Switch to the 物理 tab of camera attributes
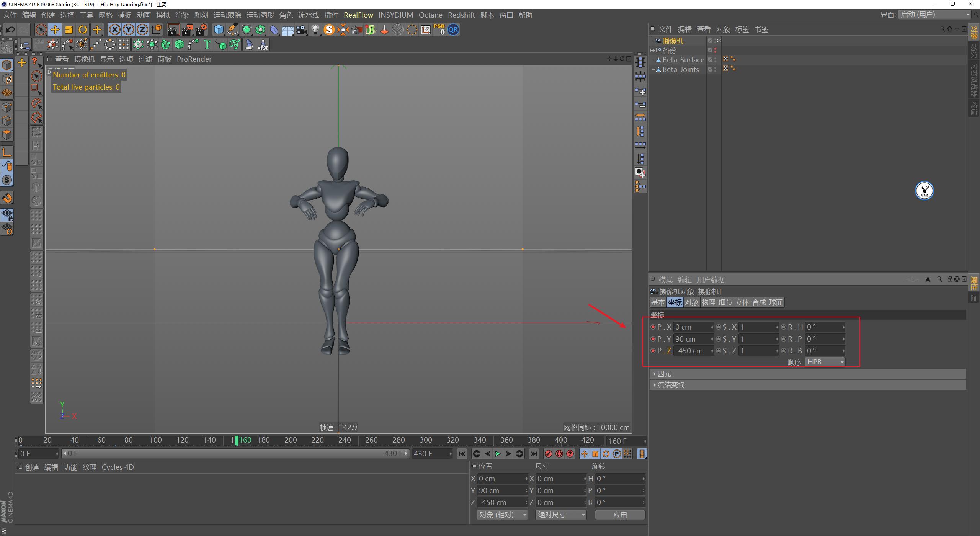The image size is (980, 536). [x=709, y=302]
